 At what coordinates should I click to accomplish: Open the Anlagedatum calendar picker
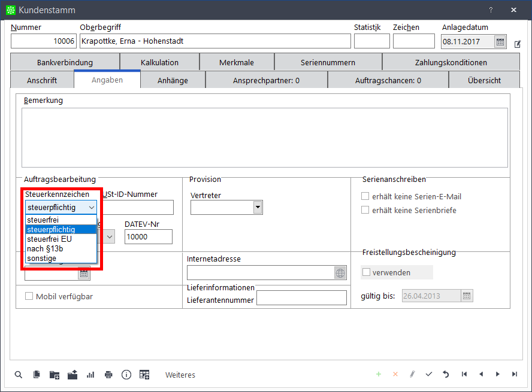tap(500, 41)
